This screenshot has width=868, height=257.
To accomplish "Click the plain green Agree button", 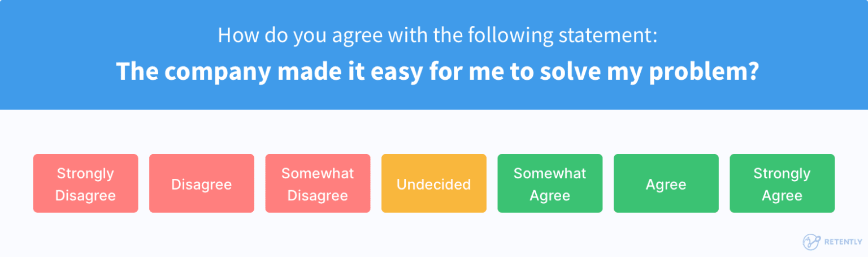I will [666, 183].
